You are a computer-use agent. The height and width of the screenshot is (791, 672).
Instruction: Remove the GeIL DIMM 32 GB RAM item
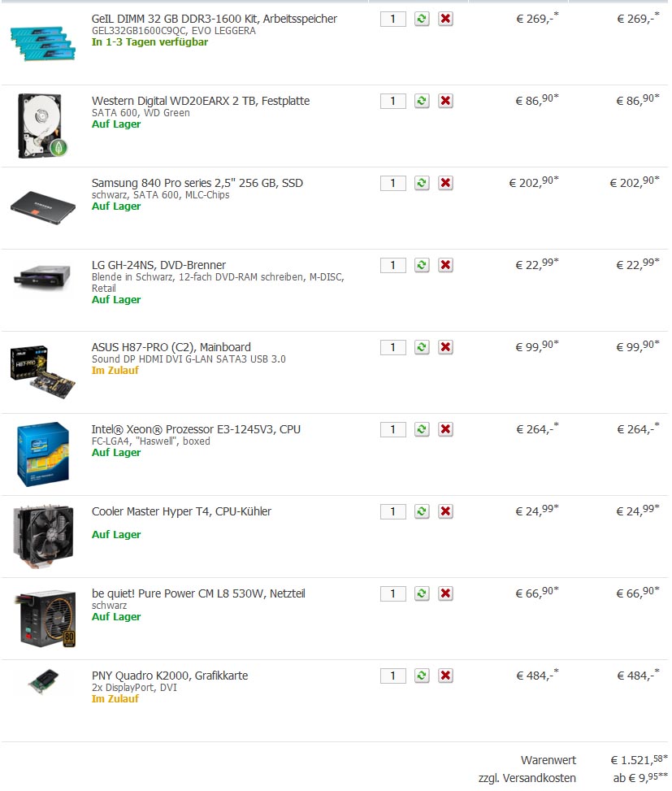pos(445,20)
